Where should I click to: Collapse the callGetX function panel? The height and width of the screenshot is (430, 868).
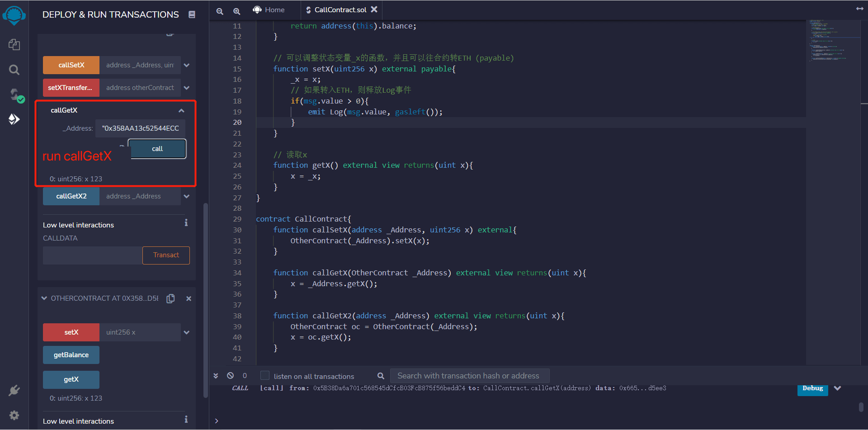tap(181, 110)
